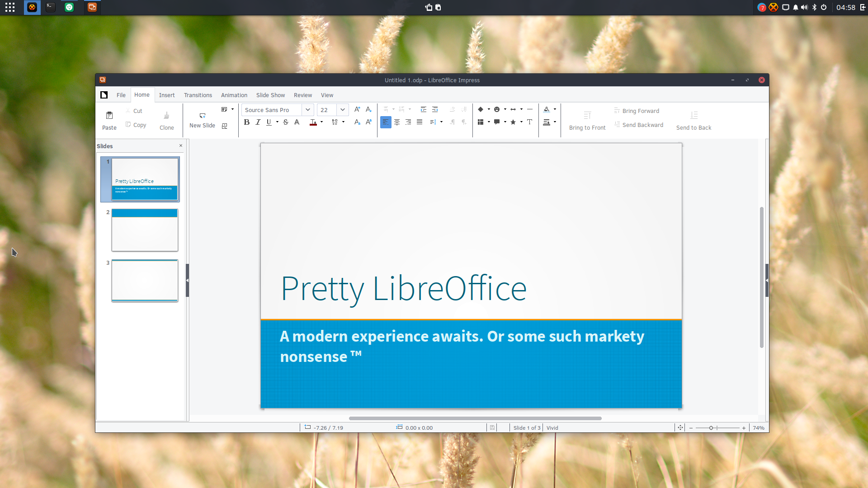
Task: Open the Source Sans Pro font dropdown arrow
Action: (x=308, y=110)
